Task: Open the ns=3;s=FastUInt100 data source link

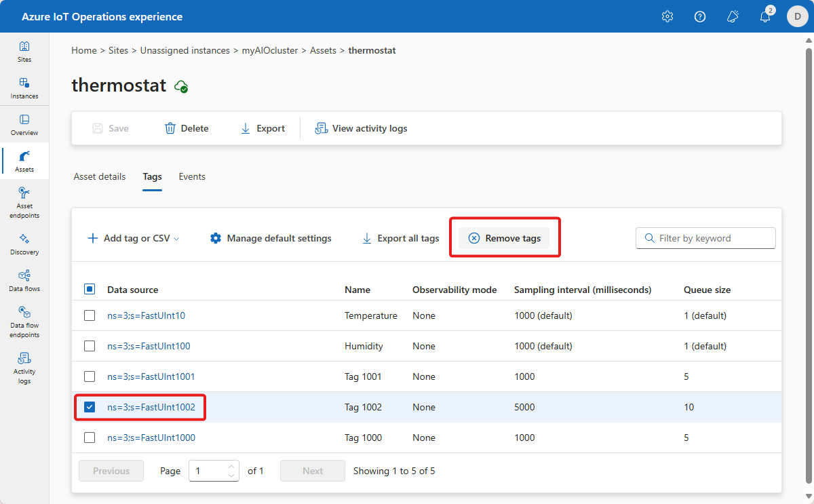Action: tap(149, 346)
